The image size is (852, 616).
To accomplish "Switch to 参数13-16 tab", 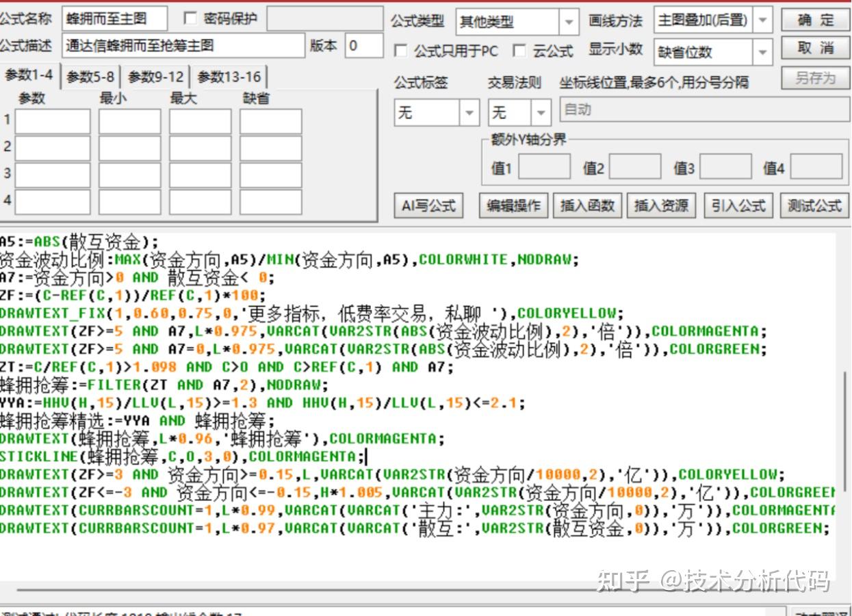I will point(229,77).
